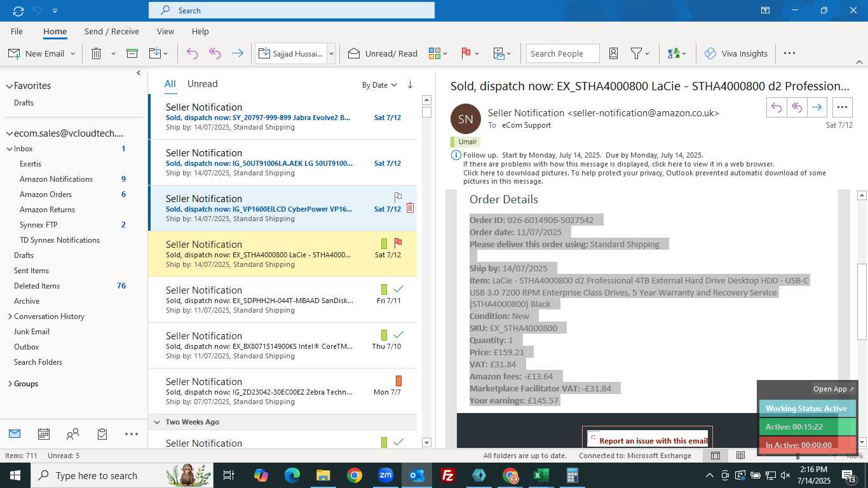Click the Address Book icon
The width and height of the screenshot is (868, 488).
pos(613,53)
